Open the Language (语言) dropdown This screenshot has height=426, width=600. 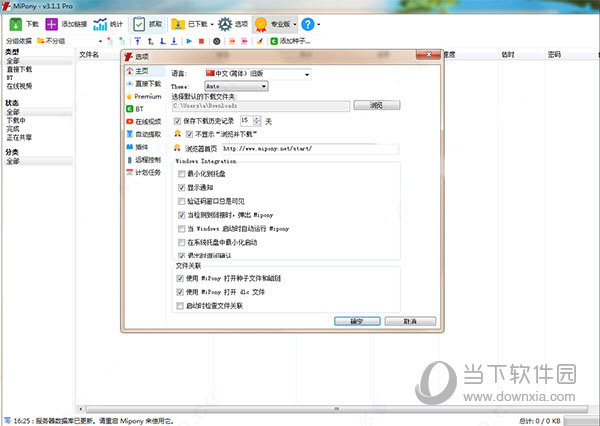coord(258,74)
